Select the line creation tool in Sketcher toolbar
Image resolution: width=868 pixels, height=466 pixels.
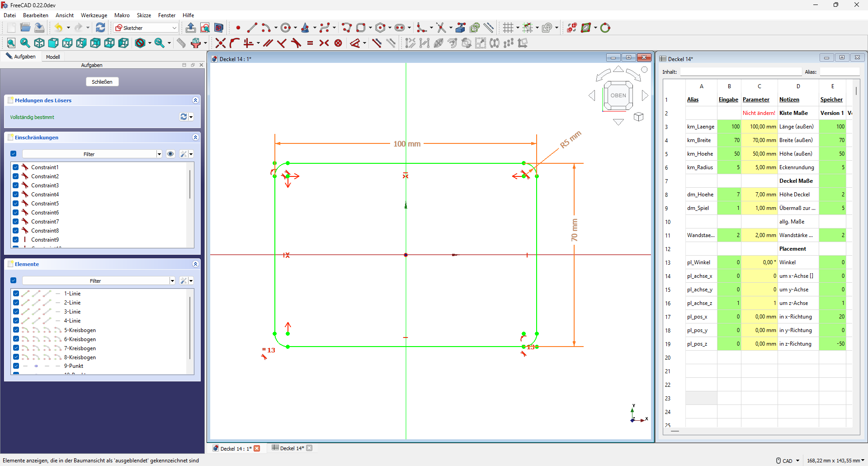[x=252, y=28]
